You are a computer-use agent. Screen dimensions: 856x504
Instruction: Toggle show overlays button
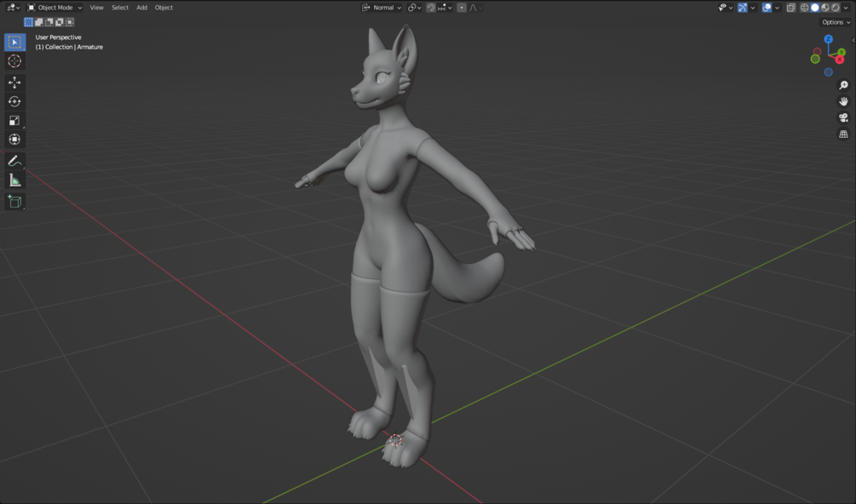[x=767, y=8]
